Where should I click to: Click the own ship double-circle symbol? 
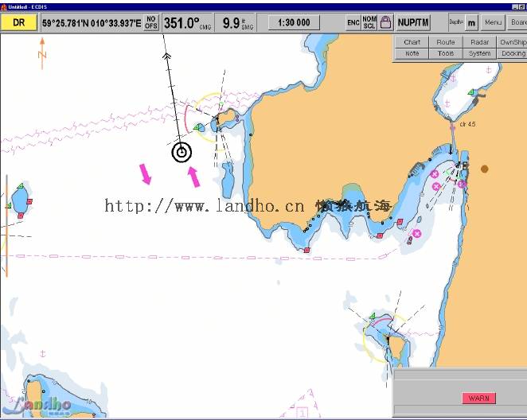[x=182, y=153]
